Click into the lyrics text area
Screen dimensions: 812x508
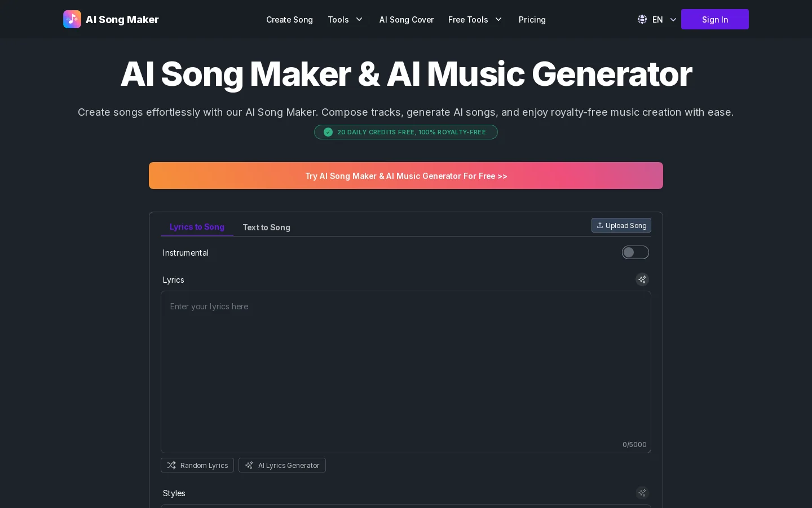click(x=406, y=372)
